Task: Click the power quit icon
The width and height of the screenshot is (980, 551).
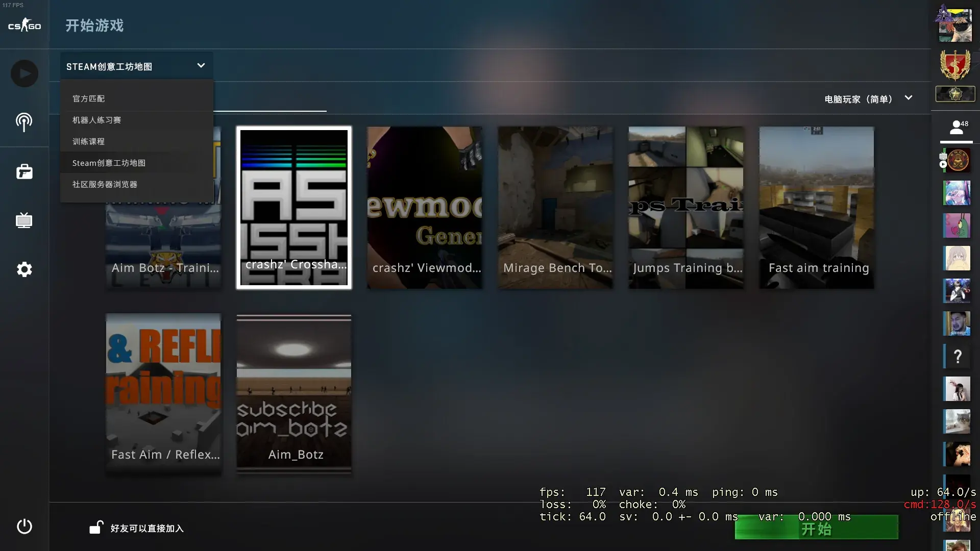Action: pos(24,526)
